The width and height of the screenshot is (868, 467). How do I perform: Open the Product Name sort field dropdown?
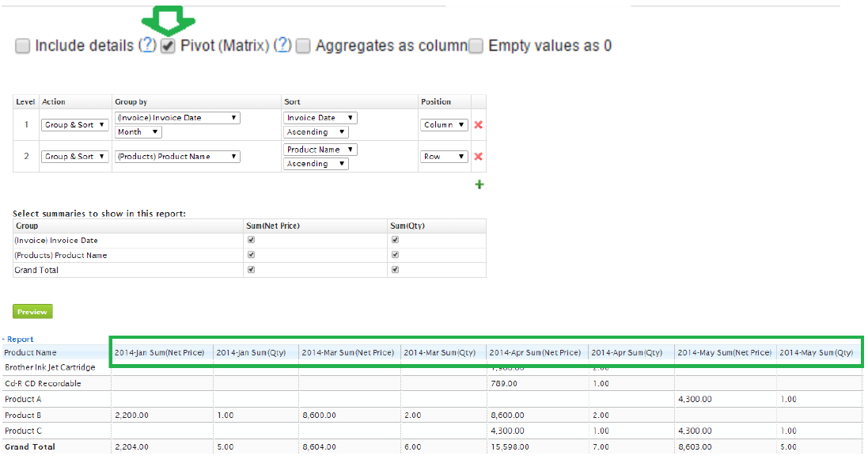coord(320,150)
